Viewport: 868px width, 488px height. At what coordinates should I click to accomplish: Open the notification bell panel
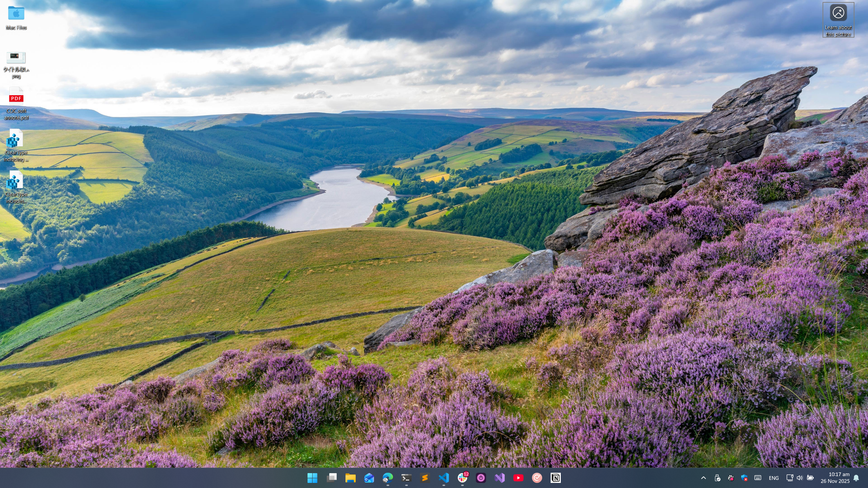[x=856, y=478]
